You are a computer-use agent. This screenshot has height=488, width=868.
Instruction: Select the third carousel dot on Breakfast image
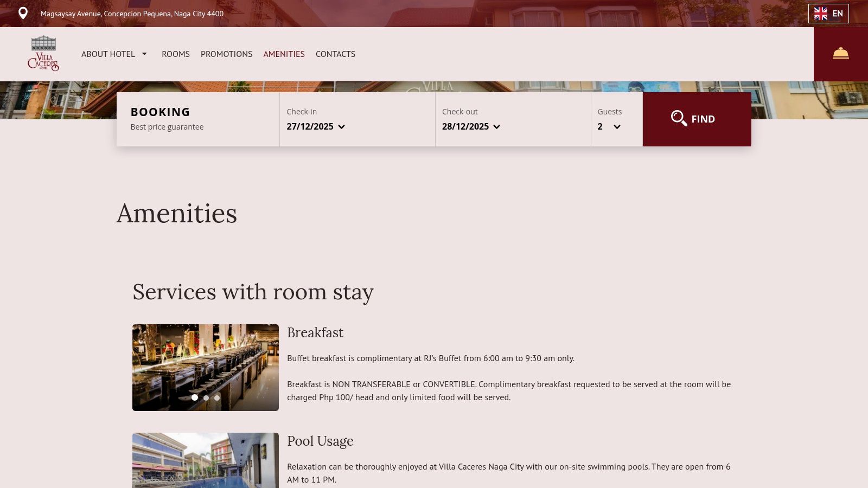click(216, 397)
